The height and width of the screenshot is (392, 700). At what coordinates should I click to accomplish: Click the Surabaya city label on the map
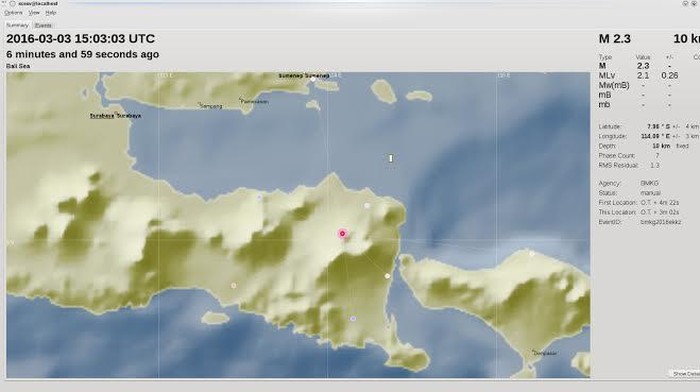(116, 116)
